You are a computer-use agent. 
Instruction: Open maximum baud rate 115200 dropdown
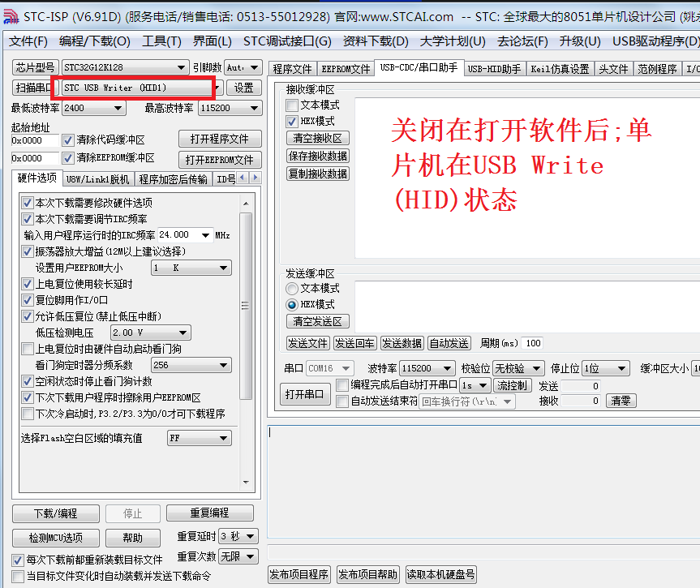(x=230, y=108)
